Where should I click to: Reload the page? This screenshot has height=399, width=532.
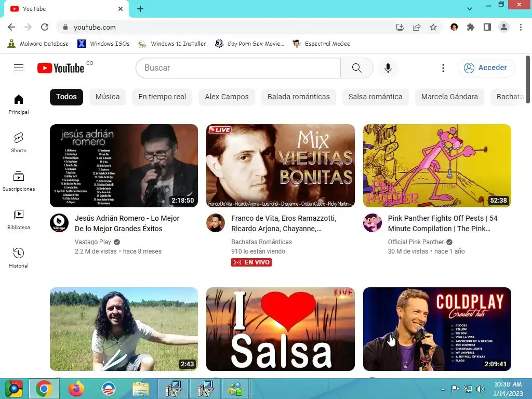click(x=45, y=27)
